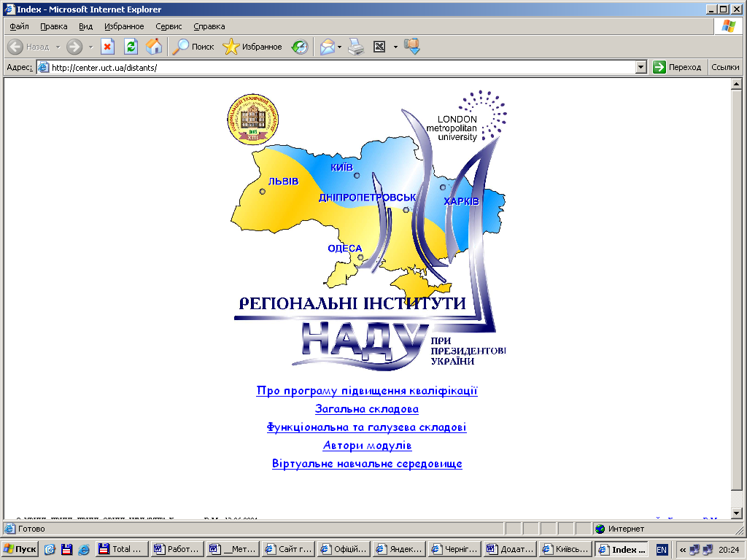Image resolution: width=747 pixels, height=560 pixels.
Task: Open link Про програму підвищення кваліфікації
Action: [367, 391]
